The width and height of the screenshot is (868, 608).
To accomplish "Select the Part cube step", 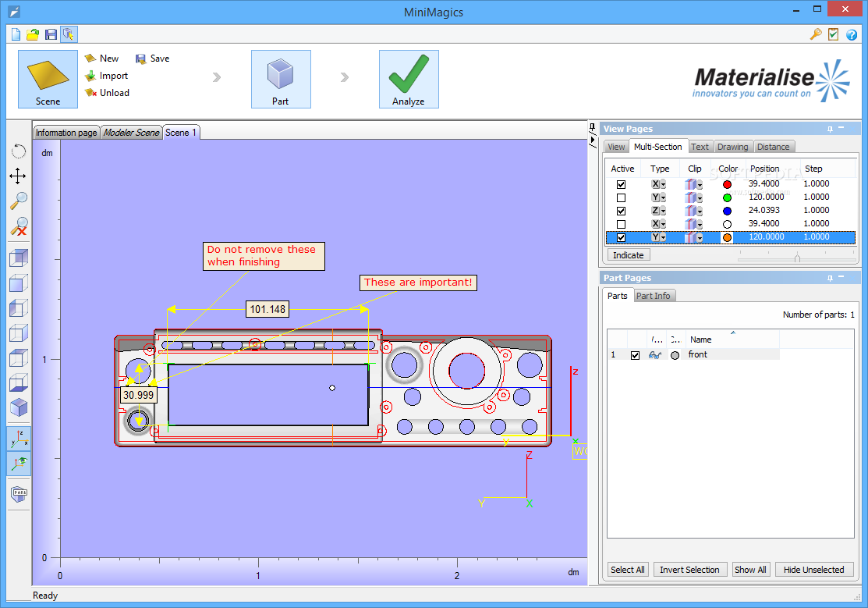I will coord(281,80).
